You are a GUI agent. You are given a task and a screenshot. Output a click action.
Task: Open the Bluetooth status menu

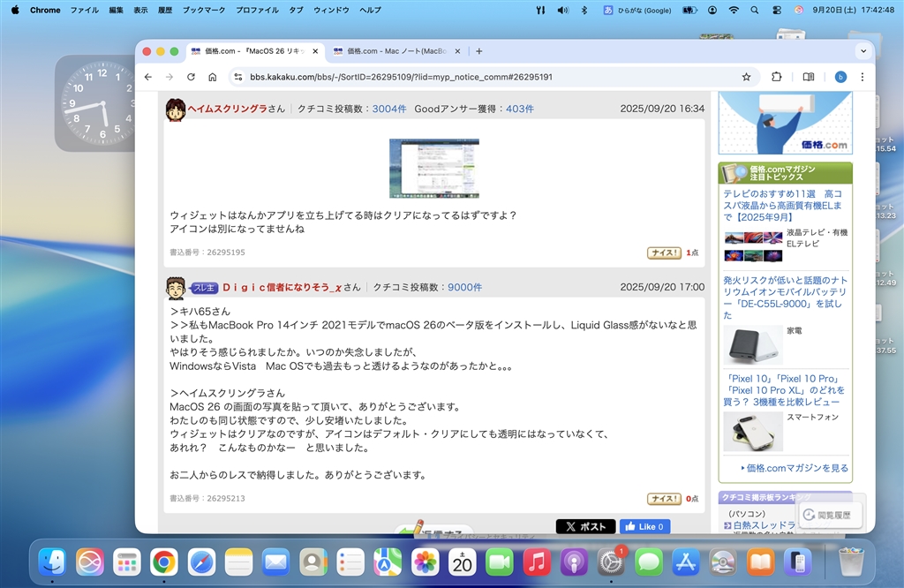584,10
